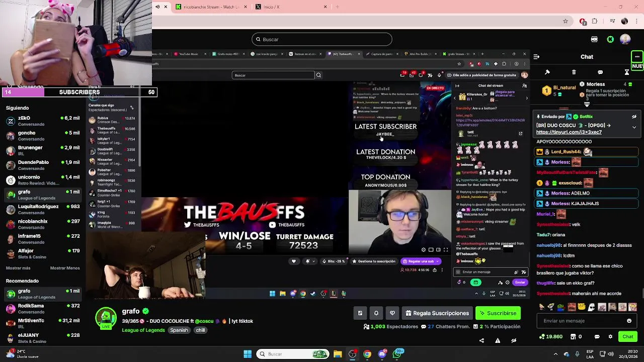The image size is (644, 362).
Task: Sort embedded channel list by viewers arrow
Action: [132, 108]
